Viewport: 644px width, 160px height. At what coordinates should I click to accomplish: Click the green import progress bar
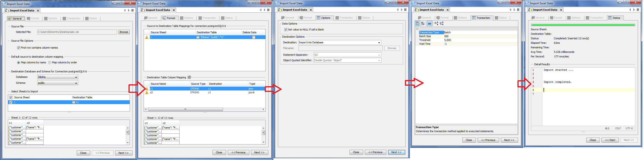(583, 25)
